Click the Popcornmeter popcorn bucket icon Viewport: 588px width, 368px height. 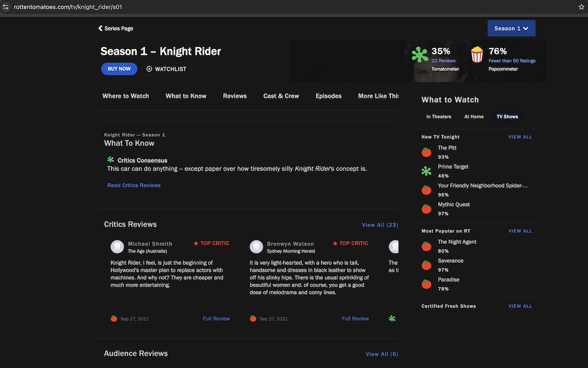[x=477, y=54]
